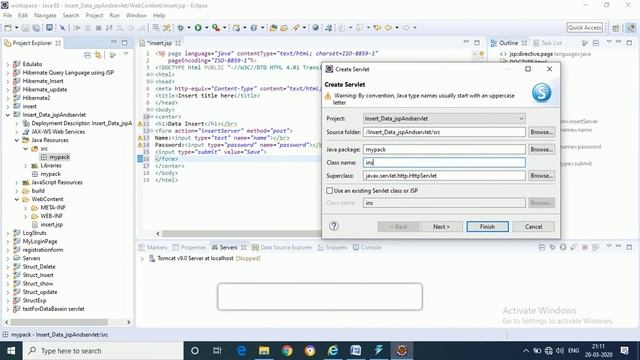Screen dimensions: 640x360
Task: Click the Type here to search box
Action: click(103, 351)
